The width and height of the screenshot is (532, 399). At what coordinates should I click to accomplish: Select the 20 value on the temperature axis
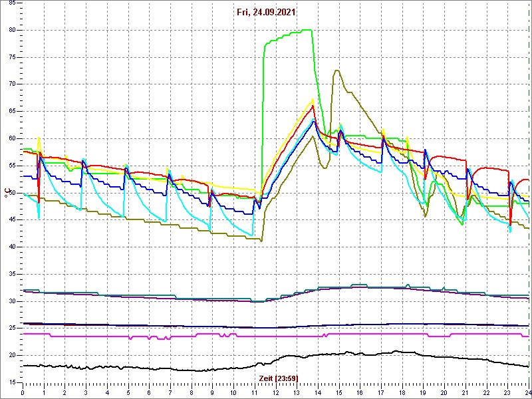tap(11, 356)
